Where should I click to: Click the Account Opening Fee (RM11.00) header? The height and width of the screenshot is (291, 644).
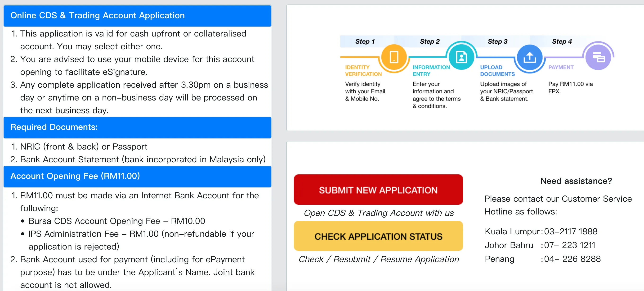pyautogui.click(x=138, y=176)
